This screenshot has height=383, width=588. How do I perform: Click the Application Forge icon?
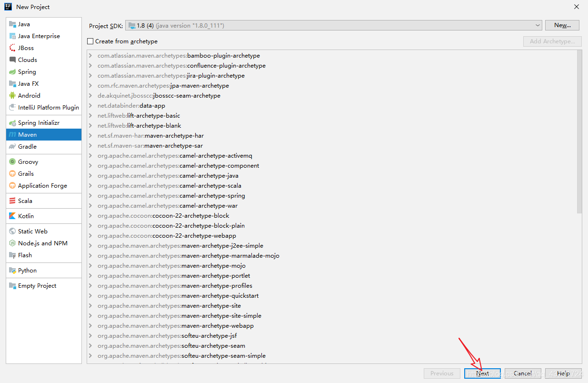(x=12, y=186)
